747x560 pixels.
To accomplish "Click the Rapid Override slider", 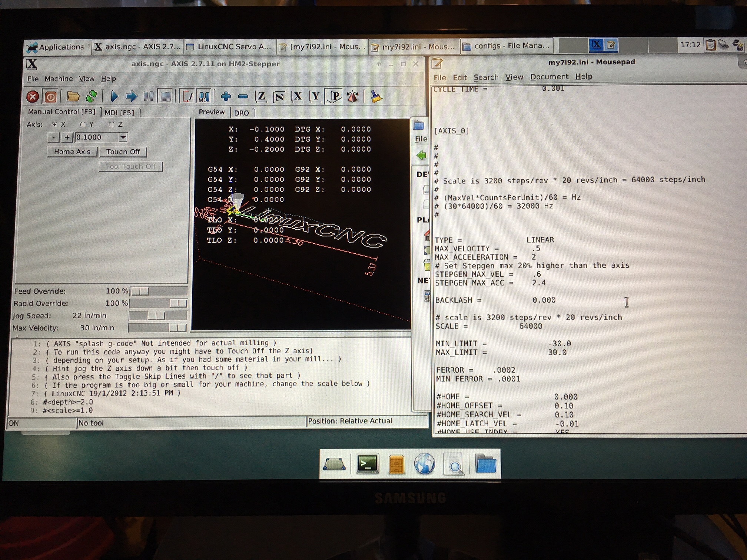I will pyautogui.click(x=159, y=304).
